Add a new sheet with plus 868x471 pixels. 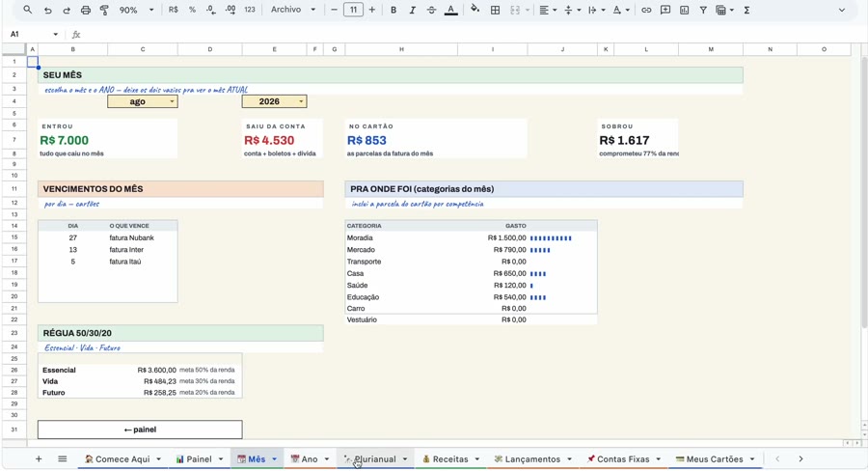[39, 458]
